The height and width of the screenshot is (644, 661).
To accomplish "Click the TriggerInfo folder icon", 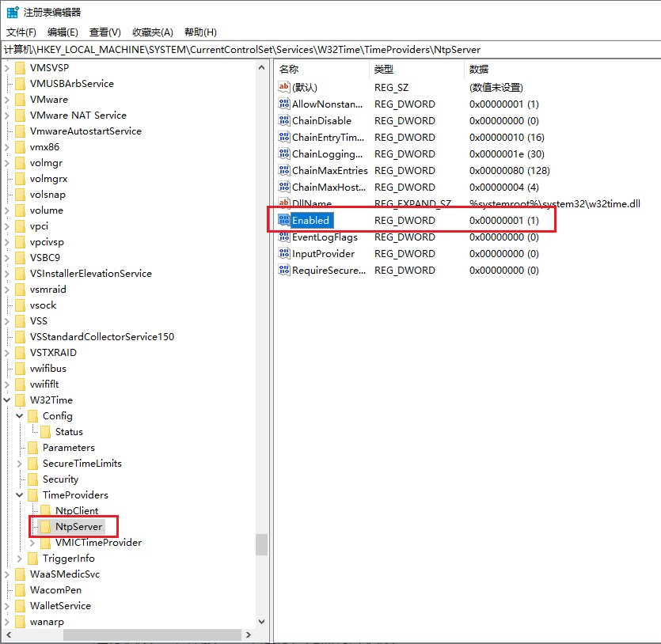I will pyautogui.click(x=33, y=559).
